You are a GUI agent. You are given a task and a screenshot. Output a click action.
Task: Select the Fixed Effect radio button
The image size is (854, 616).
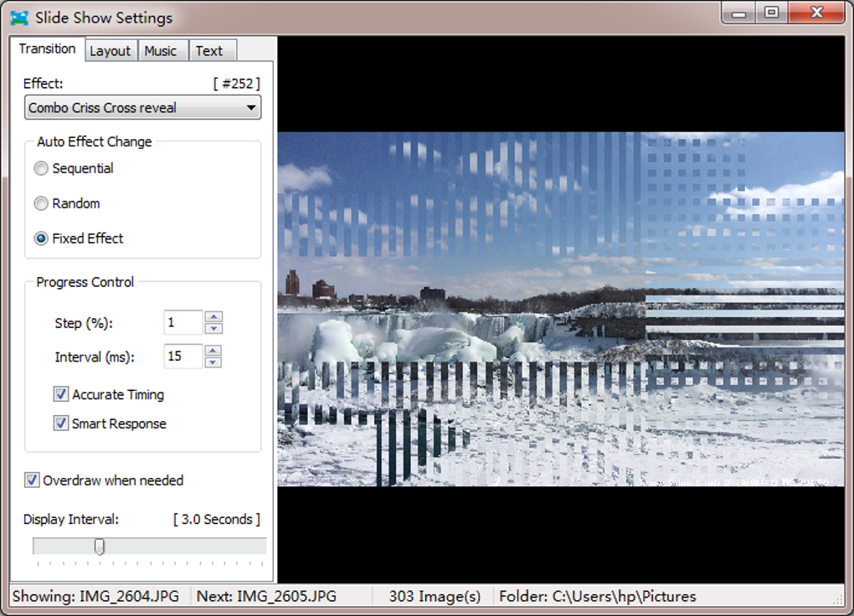pyautogui.click(x=41, y=239)
